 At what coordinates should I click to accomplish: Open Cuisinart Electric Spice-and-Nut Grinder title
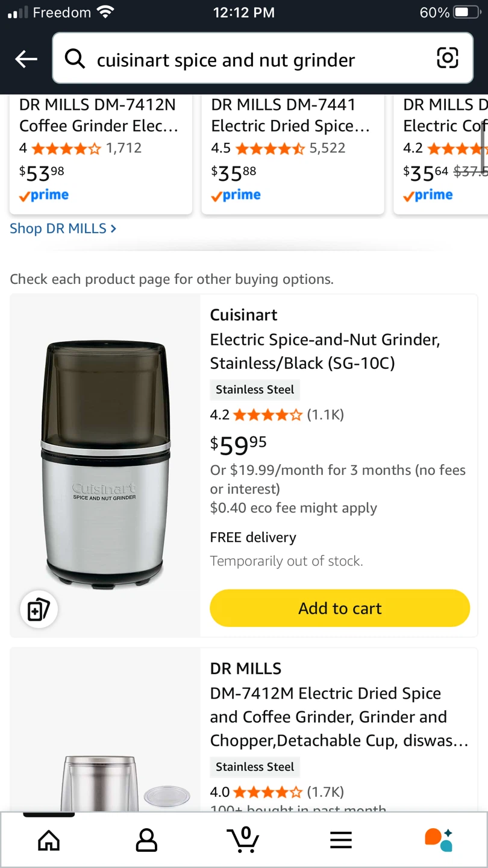(325, 351)
